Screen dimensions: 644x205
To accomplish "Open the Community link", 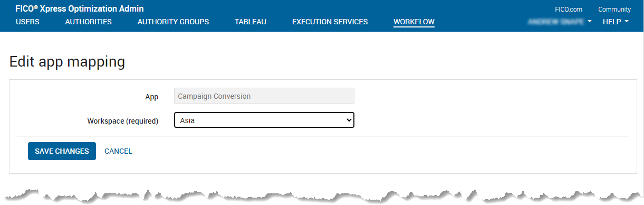I will 614,10.
